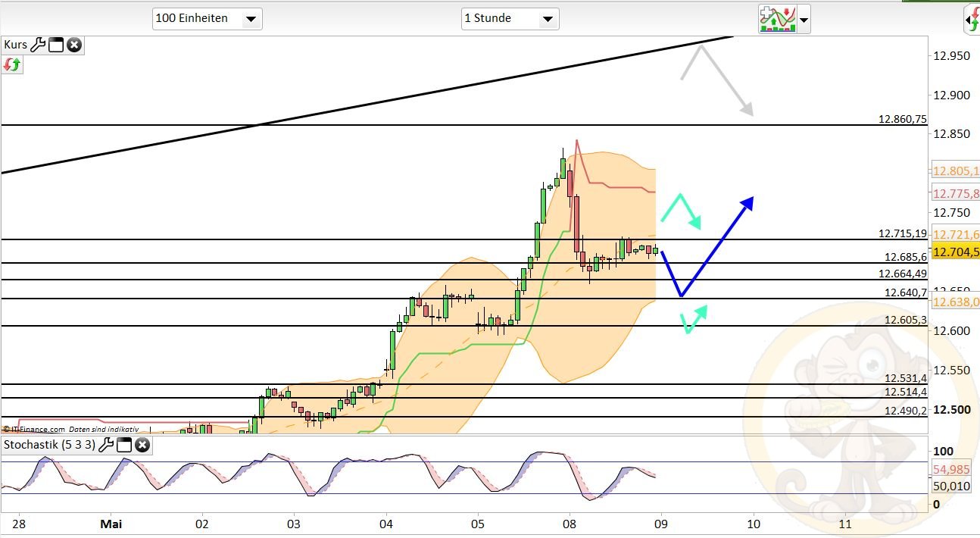The height and width of the screenshot is (538, 980).
Task: Click the red-green refresh arrows under Kurs
Action: pyautogui.click(x=12, y=65)
